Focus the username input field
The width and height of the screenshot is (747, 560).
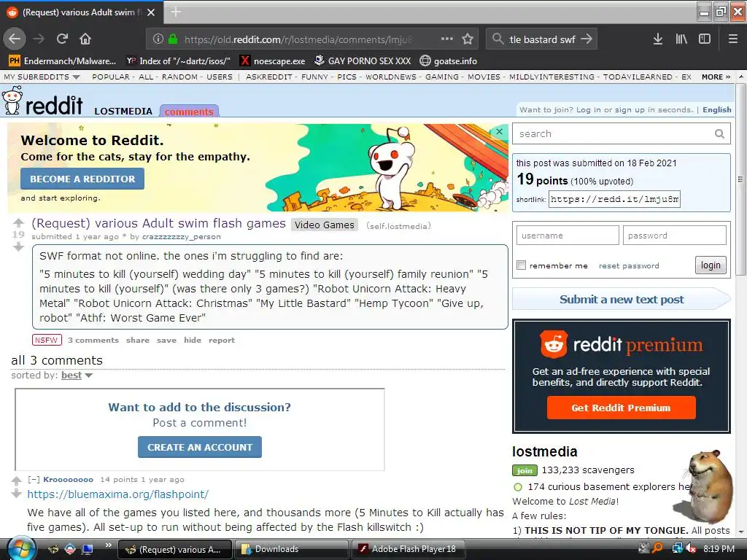(568, 236)
